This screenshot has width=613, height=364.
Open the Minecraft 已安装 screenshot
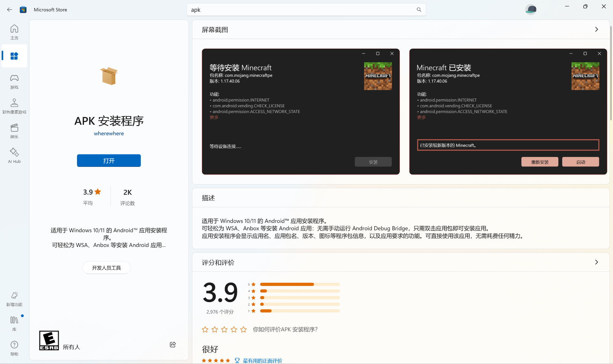pos(508,112)
